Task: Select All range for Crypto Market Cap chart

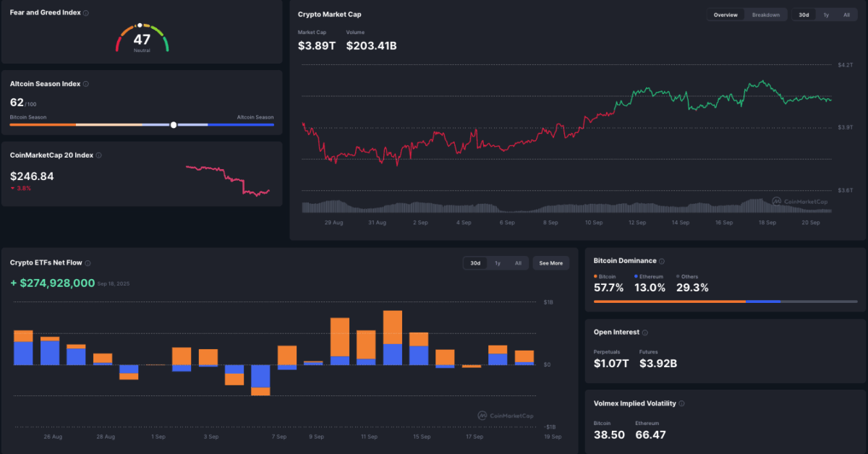Action: click(846, 14)
